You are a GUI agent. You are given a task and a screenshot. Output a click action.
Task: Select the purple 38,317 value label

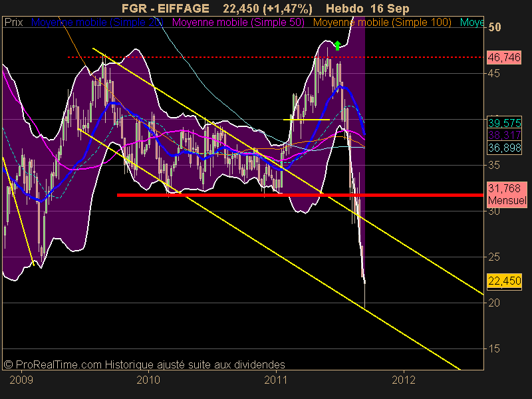505,136
